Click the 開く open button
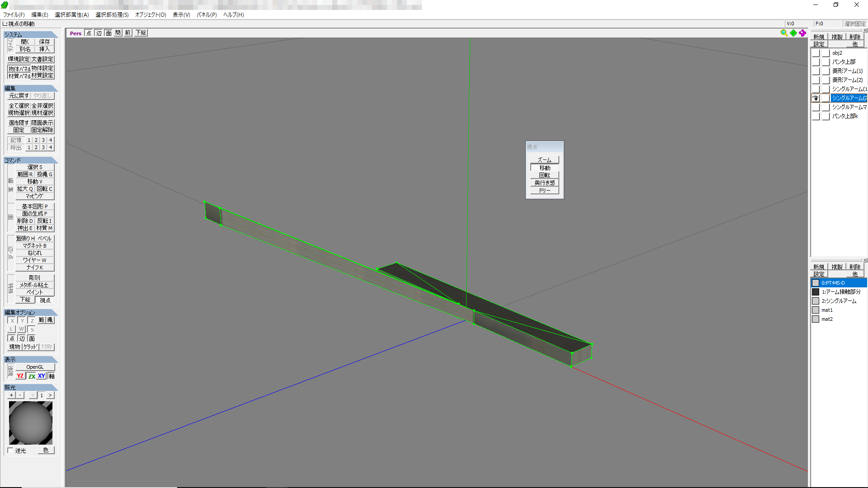868x488 pixels. click(x=25, y=42)
